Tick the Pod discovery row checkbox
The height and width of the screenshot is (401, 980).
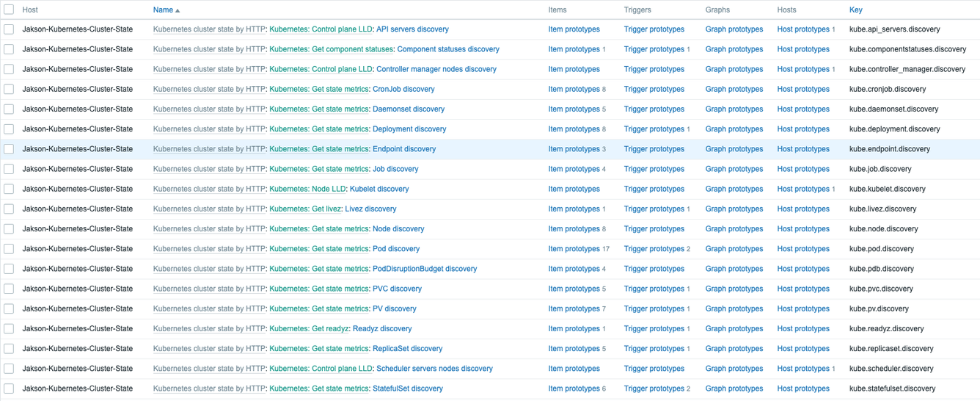pyautogui.click(x=9, y=249)
